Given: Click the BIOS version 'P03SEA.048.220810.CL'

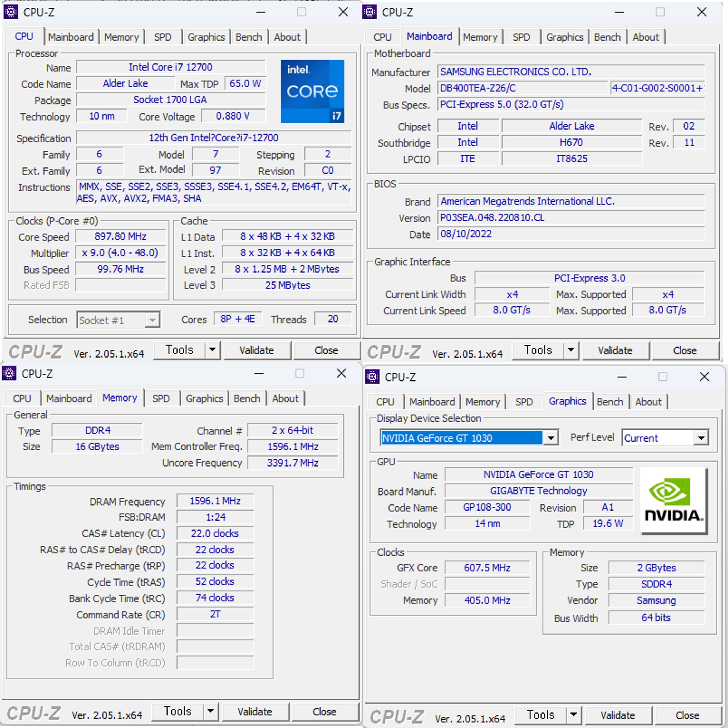Looking at the screenshot, I should [571, 217].
